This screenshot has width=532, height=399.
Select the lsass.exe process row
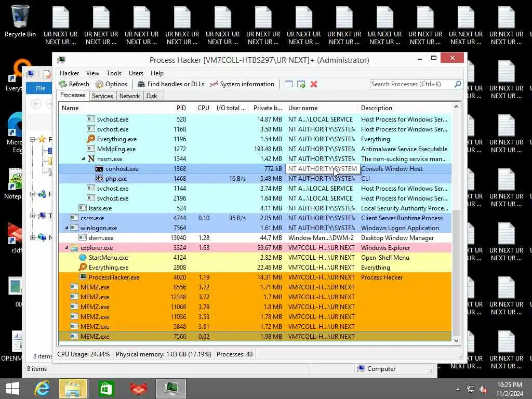tap(255, 208)
